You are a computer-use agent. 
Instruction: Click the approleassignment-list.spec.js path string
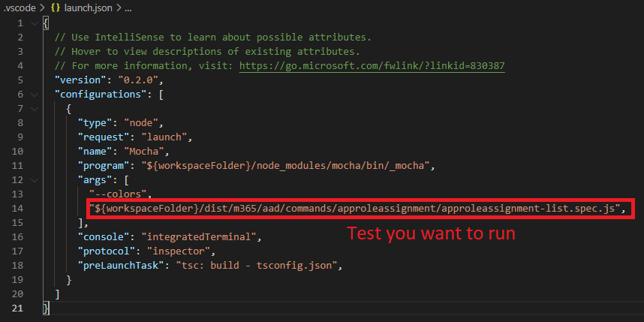point(355,208)
